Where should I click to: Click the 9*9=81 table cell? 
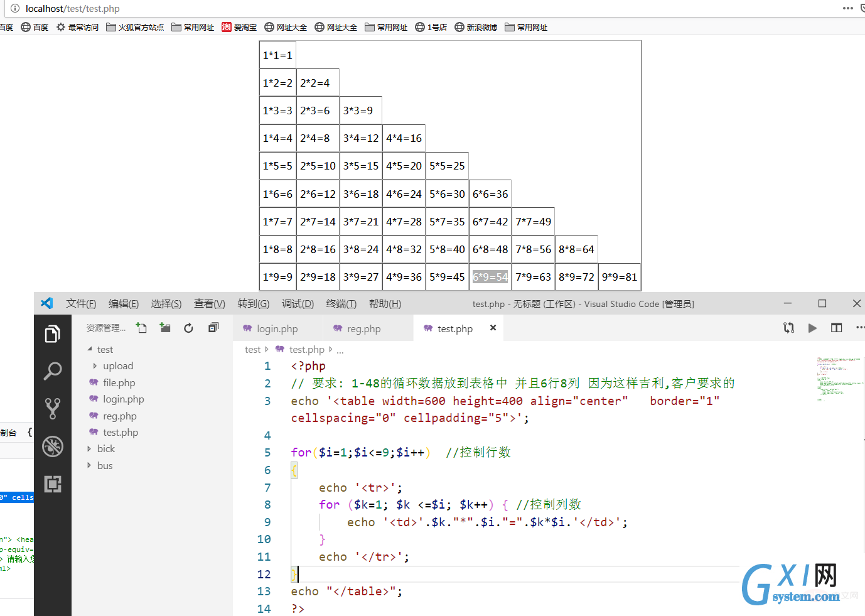click(x=620, y=277)
